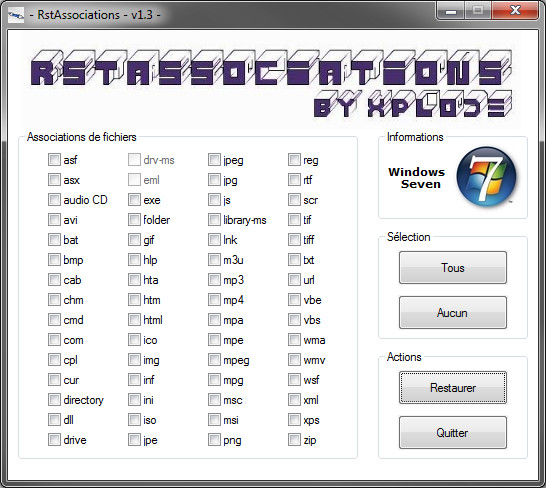Viewport: 546px width, 488px height.
Task: Select all associations with Tous
Action: click(x=453, y=268)
